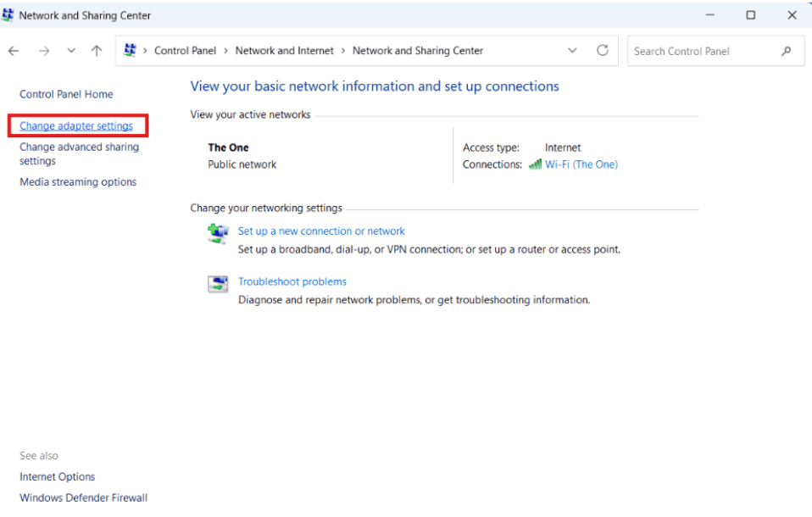812x517 pixels.
Task: Click the Troubleshoot problems icon
Action: point(218,284)
